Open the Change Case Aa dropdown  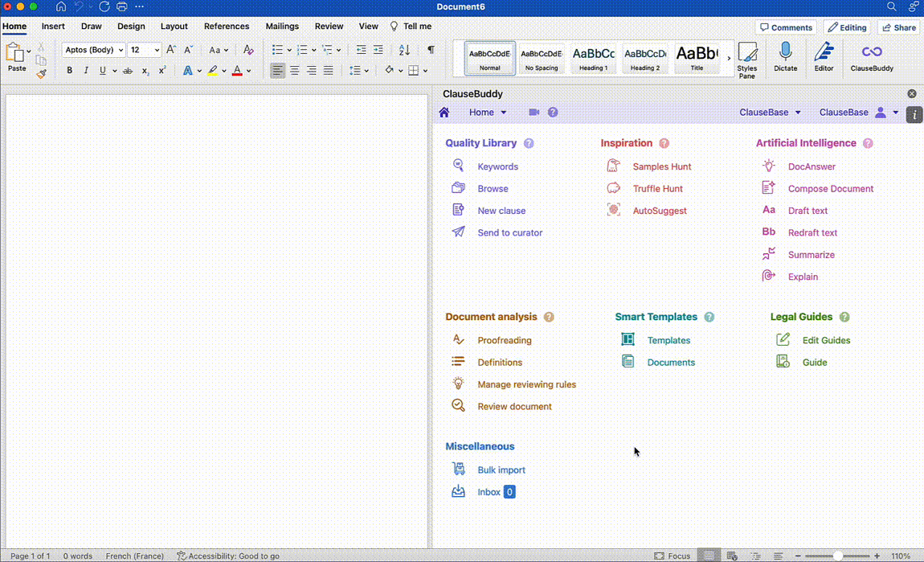coord(219,50)
